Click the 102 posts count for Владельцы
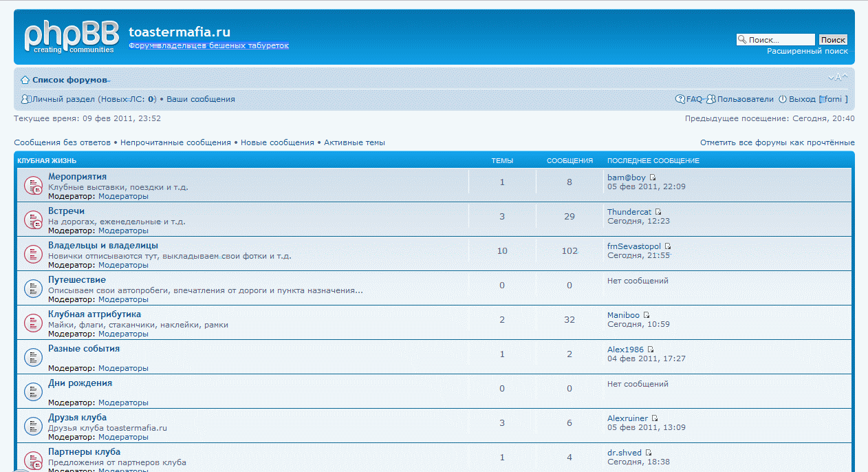The width and height of the screenshot is (868, 472). point(569,251)
